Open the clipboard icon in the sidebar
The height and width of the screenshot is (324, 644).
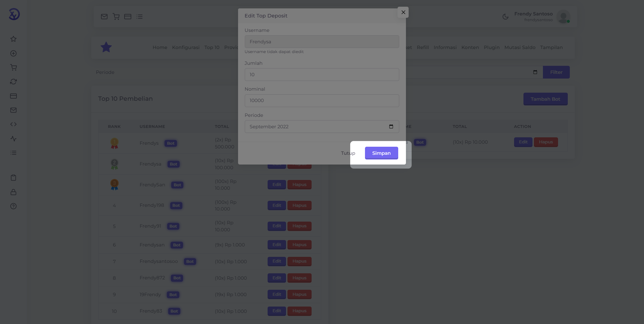pyautogui.click(x=13, y=178)
